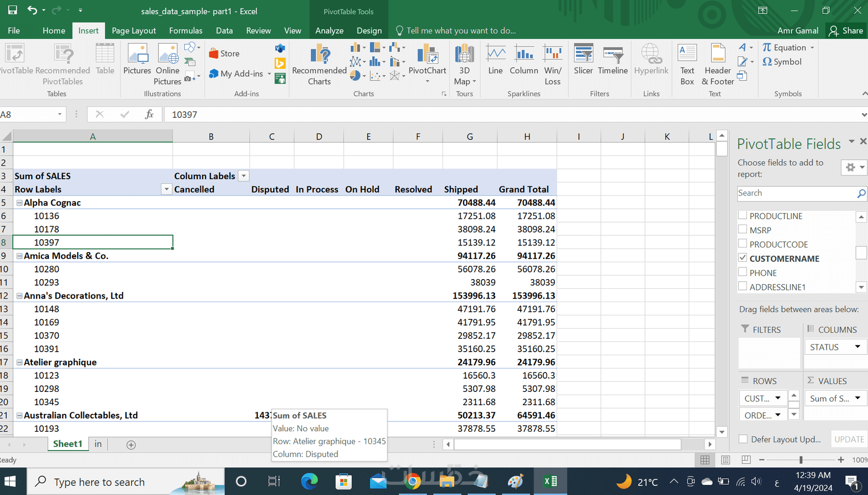Check the ADDRESSLINE1 field

(x=743, y=286)
